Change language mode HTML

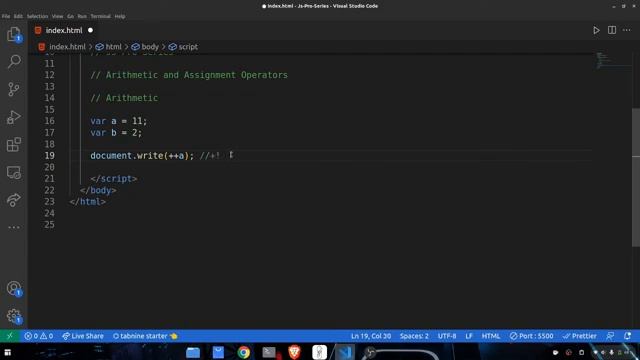(491, 336)
